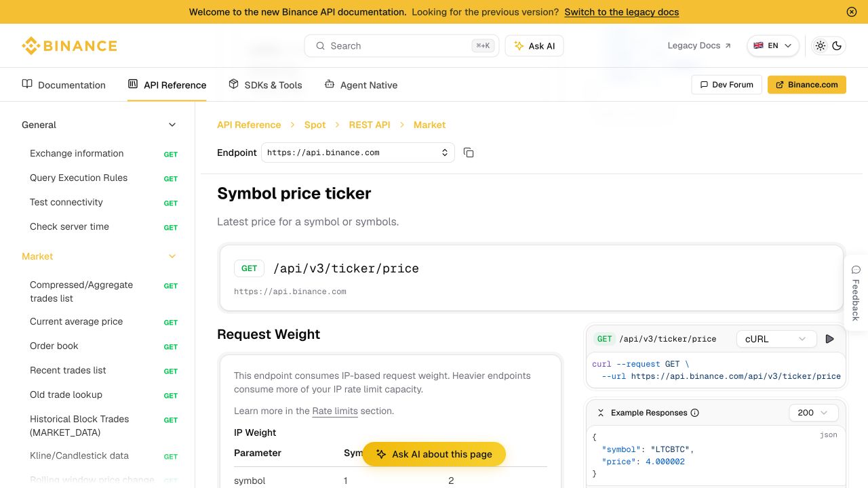Click the GET method badge on endpoint card

[250, 268]
